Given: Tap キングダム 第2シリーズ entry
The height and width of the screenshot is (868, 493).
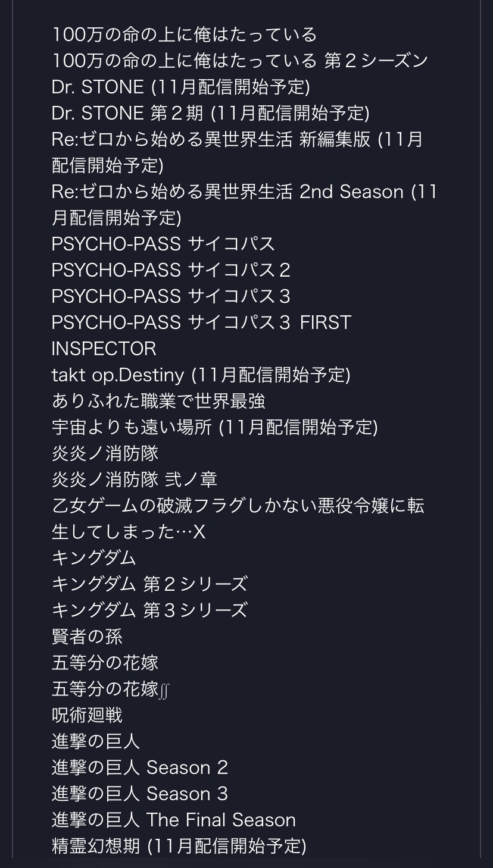Looking at the screenshot, I should pos(149,584).
